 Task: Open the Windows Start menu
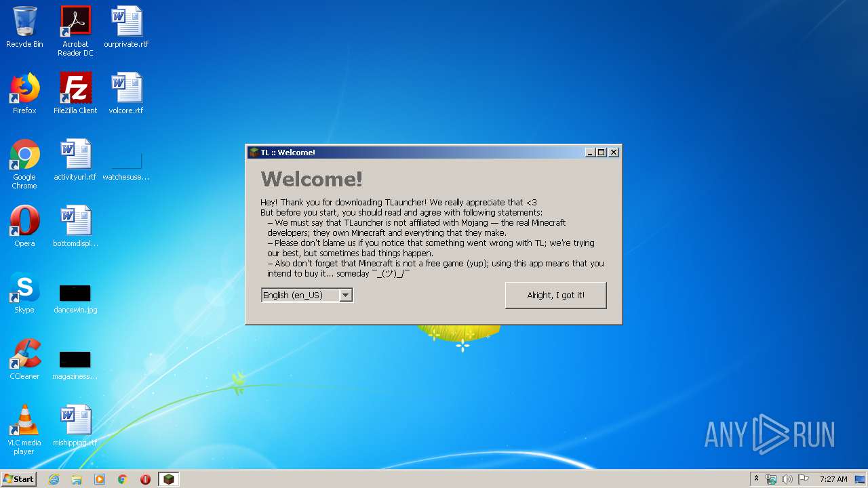tap(18, 479)
